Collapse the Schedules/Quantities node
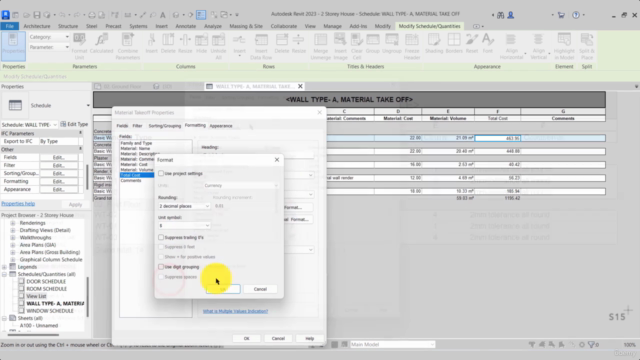640x360 pixels. pyautogui.click(x=4, y=274)
